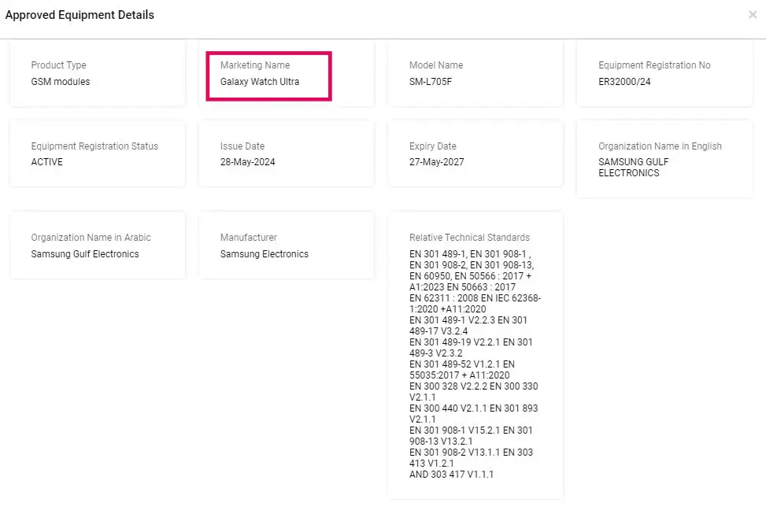This screenshot has width=766, height=532.
Task: Select the 'ACTIVE' status value
Action: point(47,161)
